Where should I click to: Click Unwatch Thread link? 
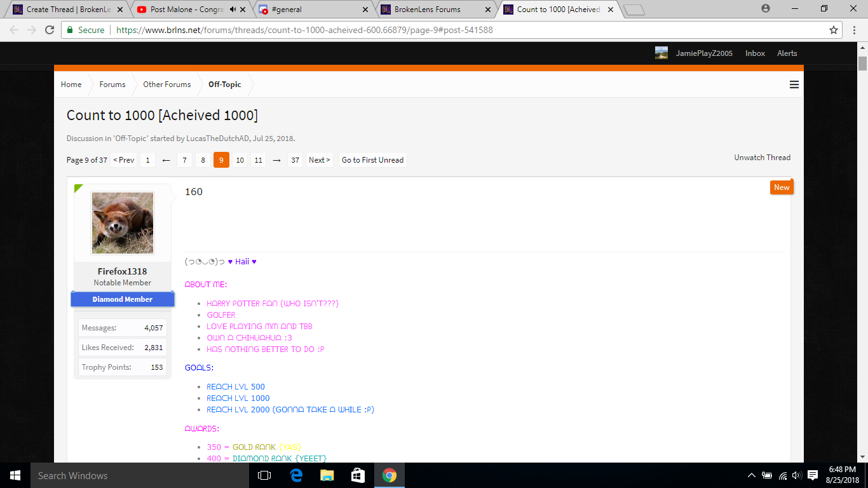tap(763, 158)
